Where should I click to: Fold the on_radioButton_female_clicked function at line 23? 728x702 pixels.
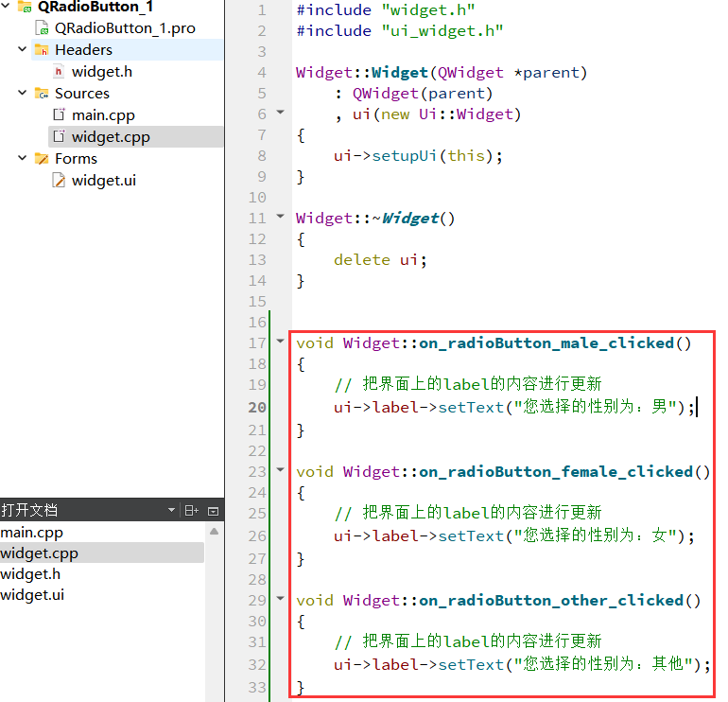(x=280, y=469)
